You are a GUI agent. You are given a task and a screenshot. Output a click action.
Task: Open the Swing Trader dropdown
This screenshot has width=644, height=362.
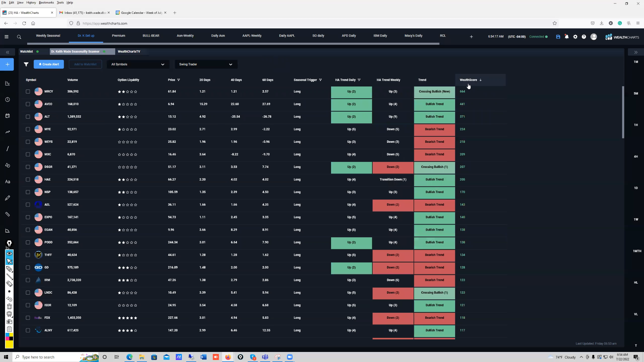pyautogui.click(x=206, y=64)
